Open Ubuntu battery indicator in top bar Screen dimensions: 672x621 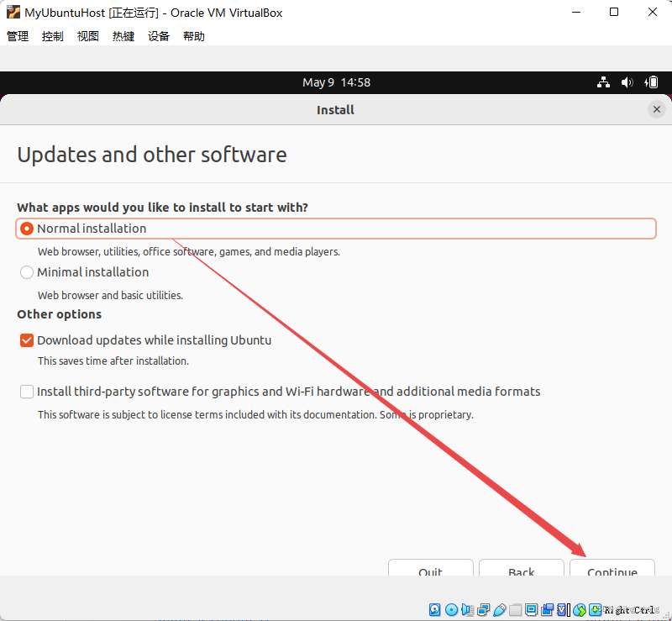click(x=651, y=82)
